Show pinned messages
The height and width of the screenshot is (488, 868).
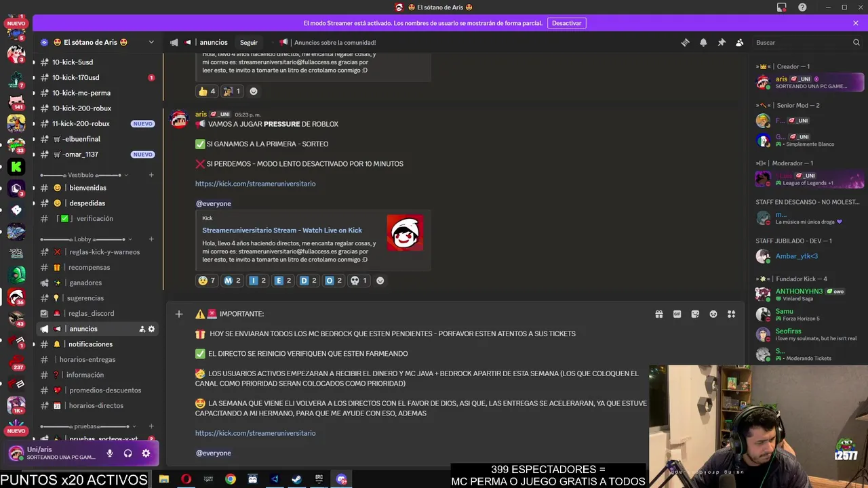(x=722, y=42)
